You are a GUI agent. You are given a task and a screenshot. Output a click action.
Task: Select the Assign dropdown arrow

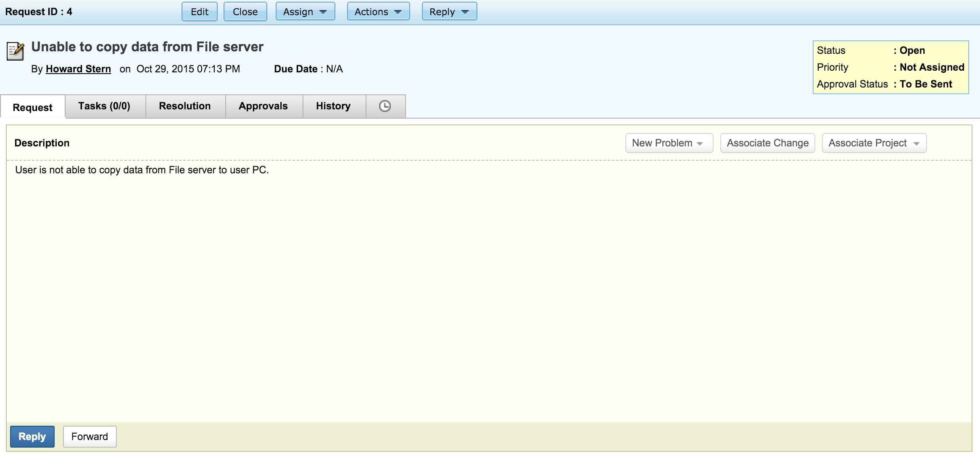(322, 12)
